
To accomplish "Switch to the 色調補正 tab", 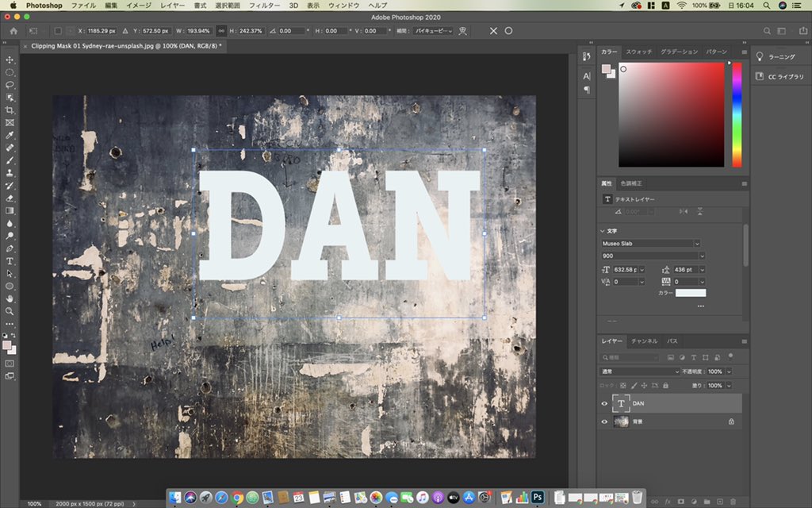I will (x=630, y=183).
